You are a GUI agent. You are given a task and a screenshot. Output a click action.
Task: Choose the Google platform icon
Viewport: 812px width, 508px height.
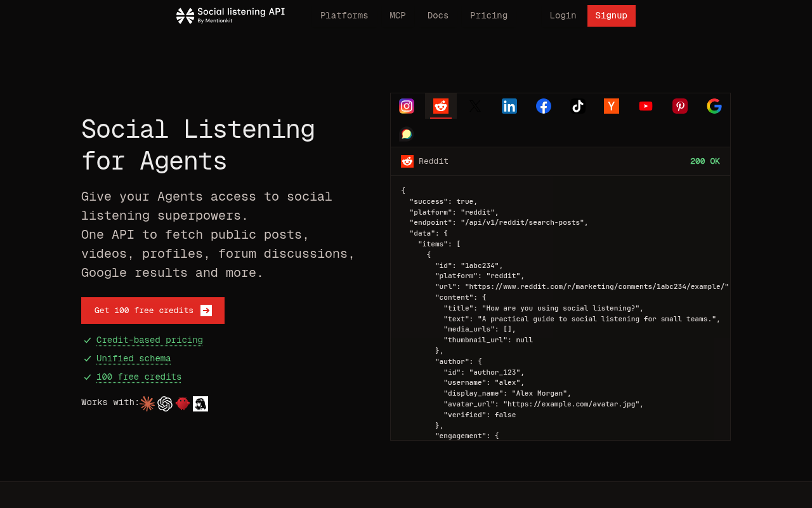714,106
